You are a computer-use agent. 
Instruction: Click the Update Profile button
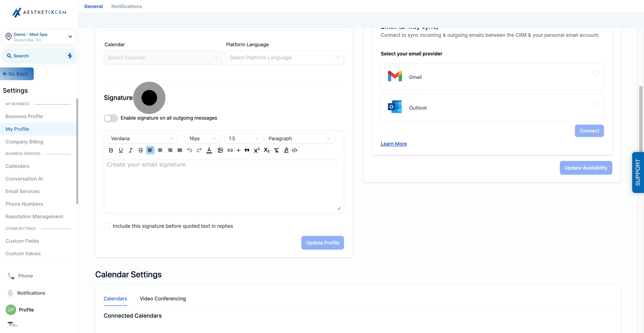coord(322,243)
